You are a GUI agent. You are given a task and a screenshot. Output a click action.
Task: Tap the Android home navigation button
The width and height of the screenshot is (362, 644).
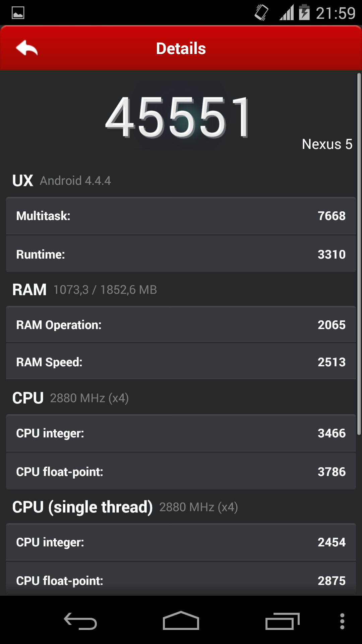(x=181, y=621)
